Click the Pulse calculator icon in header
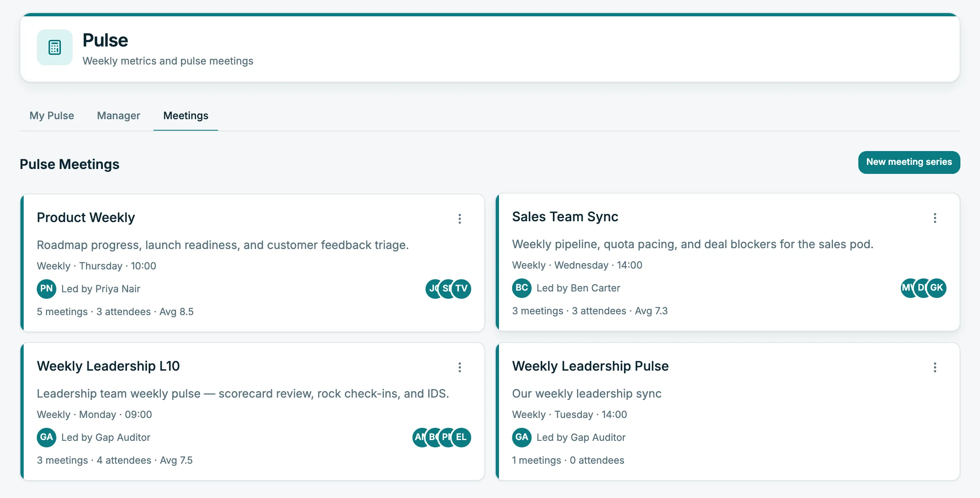The height and width of the screenshot is (498, 980). 55,47
